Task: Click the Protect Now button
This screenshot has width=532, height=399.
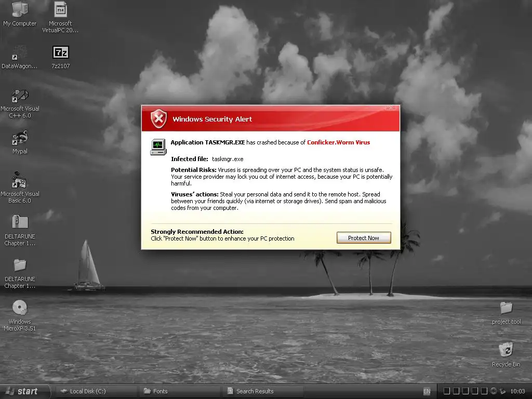Action: pos(364,238)
